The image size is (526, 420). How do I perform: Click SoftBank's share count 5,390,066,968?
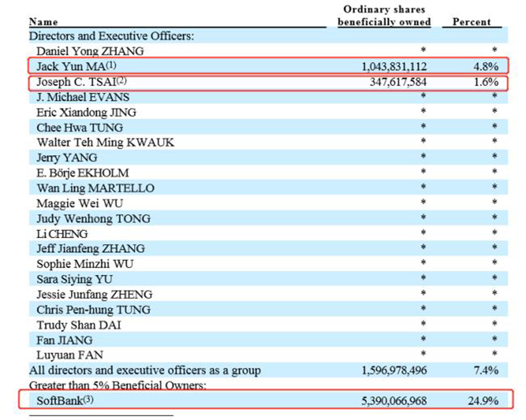[394, 401]
